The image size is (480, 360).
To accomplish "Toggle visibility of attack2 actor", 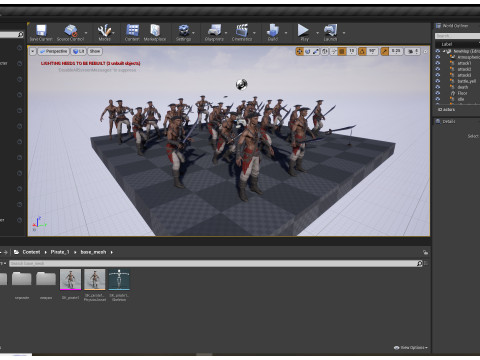I will 438,69.
